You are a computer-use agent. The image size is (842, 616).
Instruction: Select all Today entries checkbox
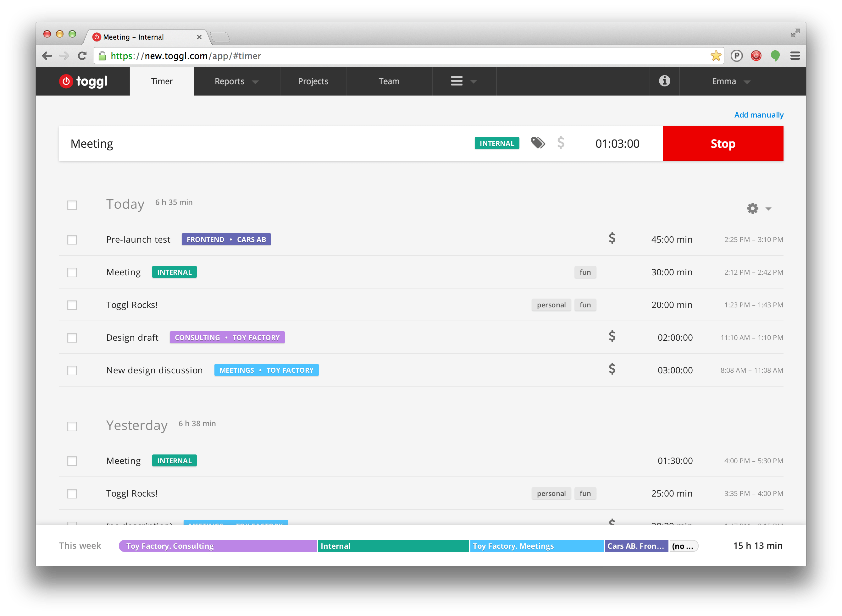(72, 206)
